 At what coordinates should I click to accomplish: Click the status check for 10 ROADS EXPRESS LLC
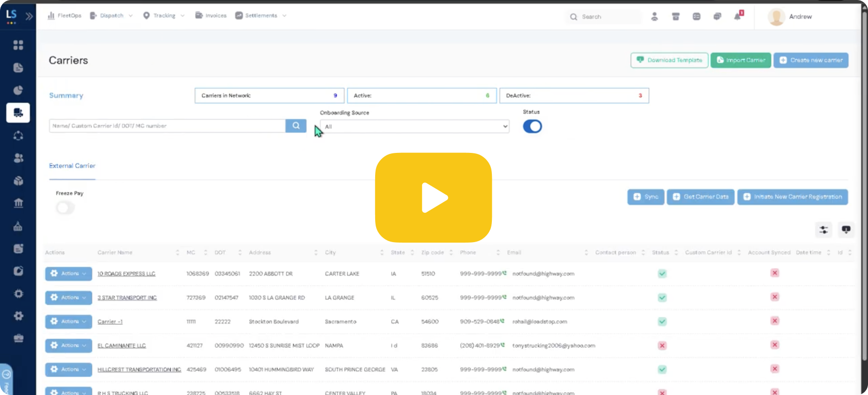[x=662, y=273]
